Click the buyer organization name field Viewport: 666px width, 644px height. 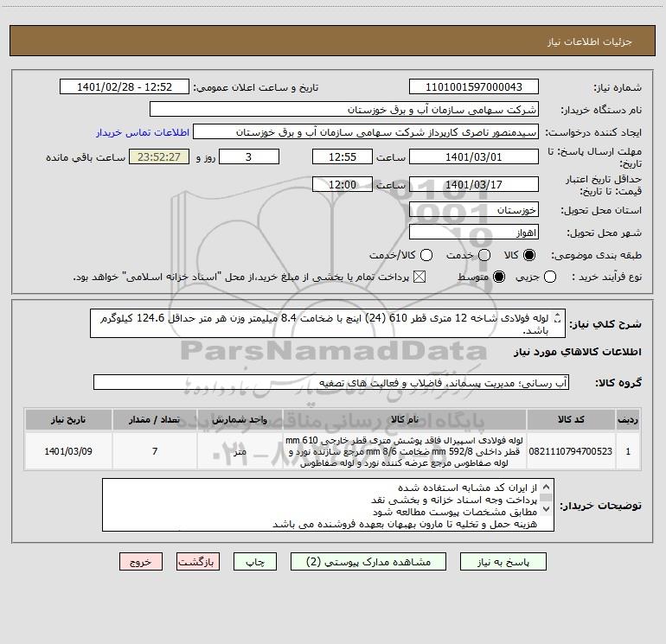(x=344, y=110)
